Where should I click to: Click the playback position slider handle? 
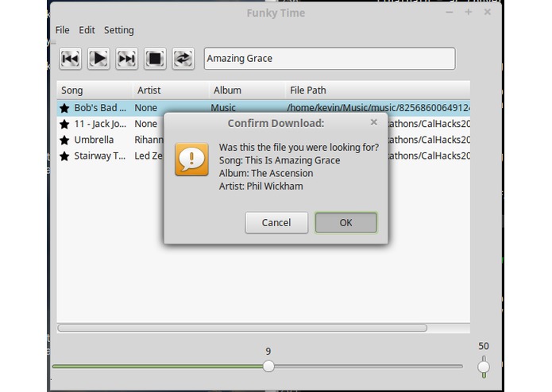click(268, 367)
